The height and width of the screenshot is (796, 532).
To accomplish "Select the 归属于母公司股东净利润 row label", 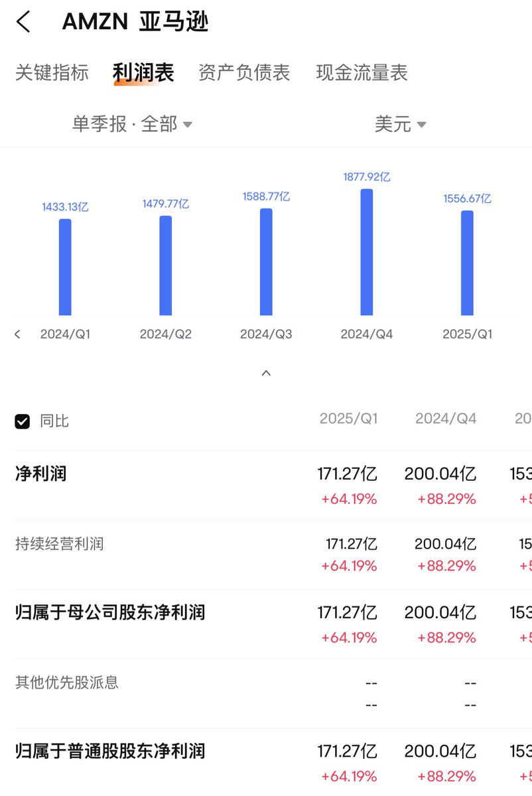I will [110, 612].
